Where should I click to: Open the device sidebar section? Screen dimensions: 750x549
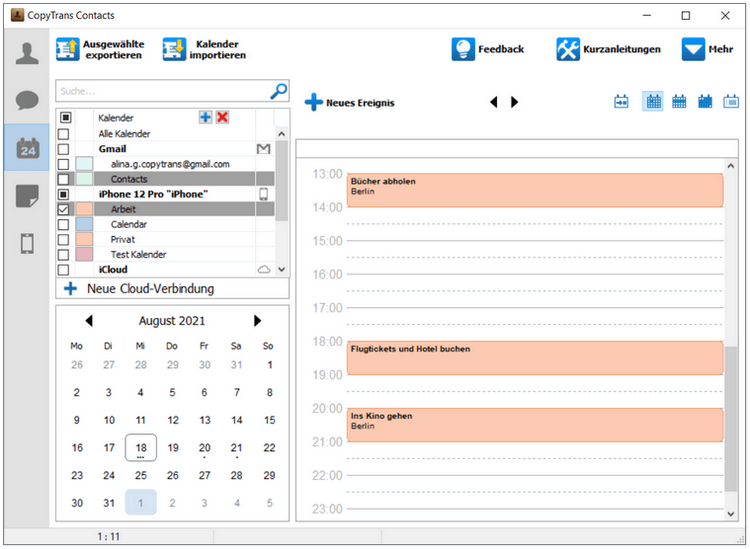click(27, 243)
